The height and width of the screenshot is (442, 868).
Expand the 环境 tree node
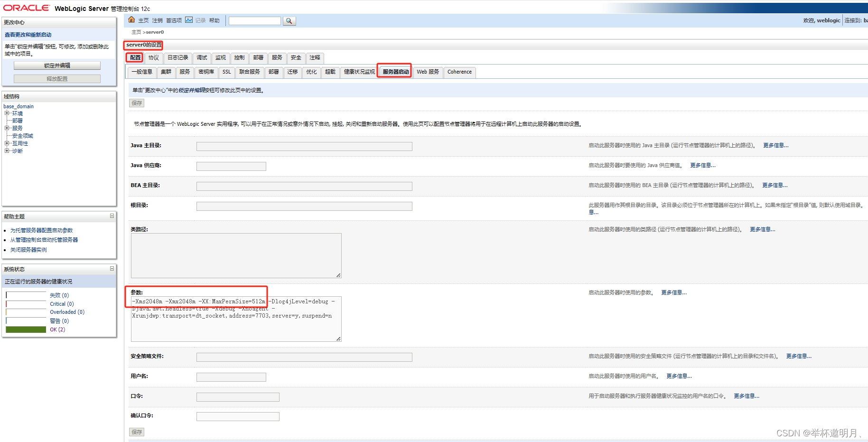7,113
